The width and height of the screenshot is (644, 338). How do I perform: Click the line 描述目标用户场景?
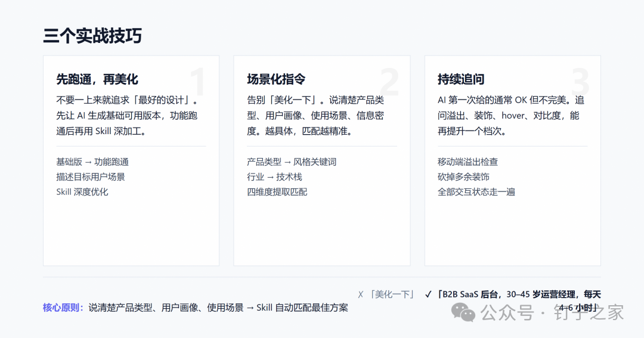(91, 177)
